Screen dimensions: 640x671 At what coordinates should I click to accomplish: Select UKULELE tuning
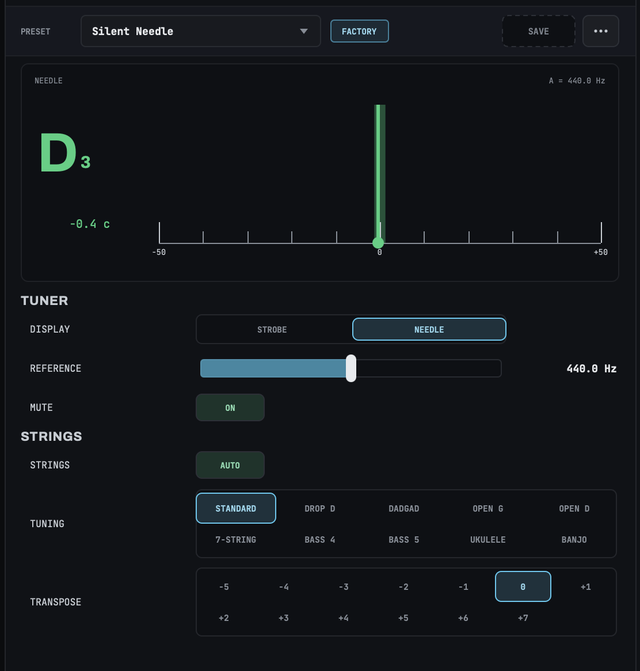pyautogui.click(x=488, y=540)
